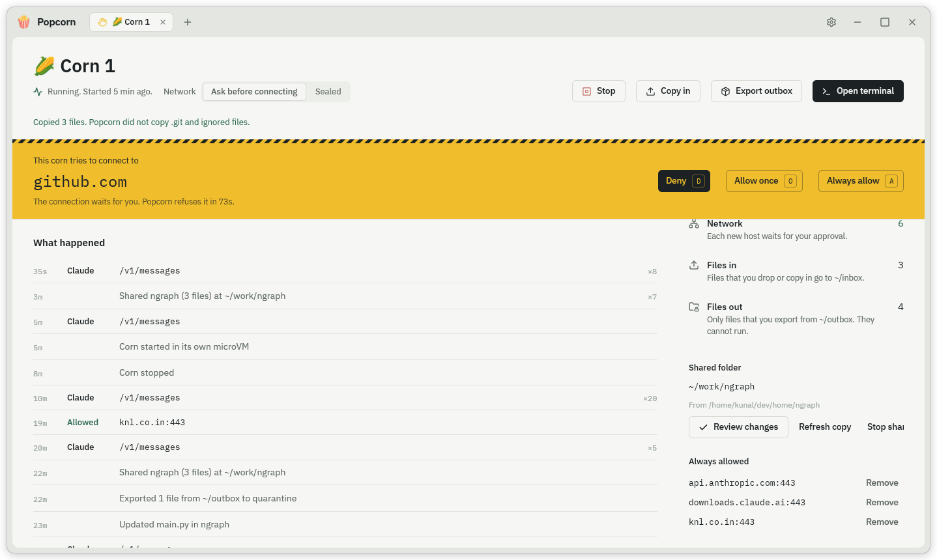Open terminal for this corn
937x560 pixels.
coord(858,91)
